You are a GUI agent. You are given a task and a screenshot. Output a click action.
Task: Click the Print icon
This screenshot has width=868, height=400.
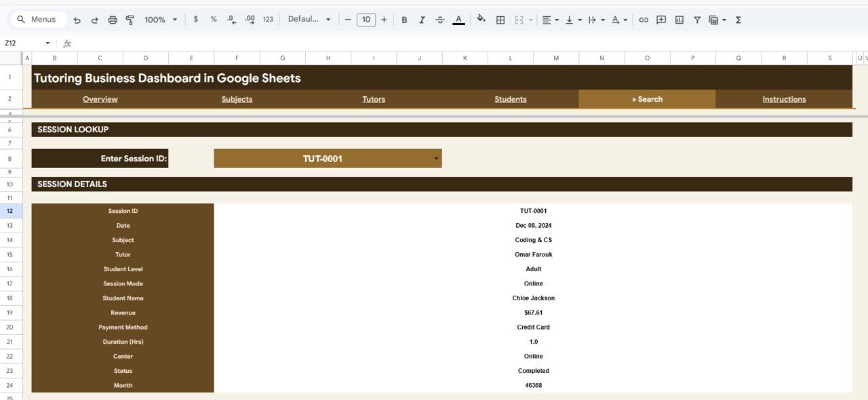[113, 20]
